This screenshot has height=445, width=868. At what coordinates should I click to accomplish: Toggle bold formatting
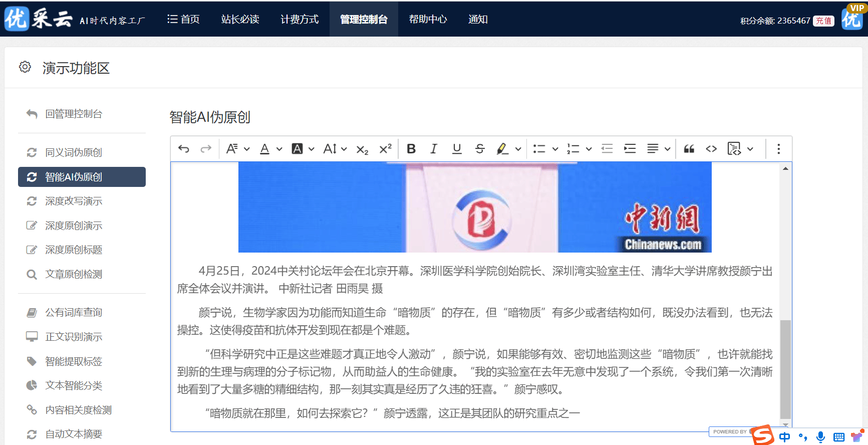click(x=411, y=149)
